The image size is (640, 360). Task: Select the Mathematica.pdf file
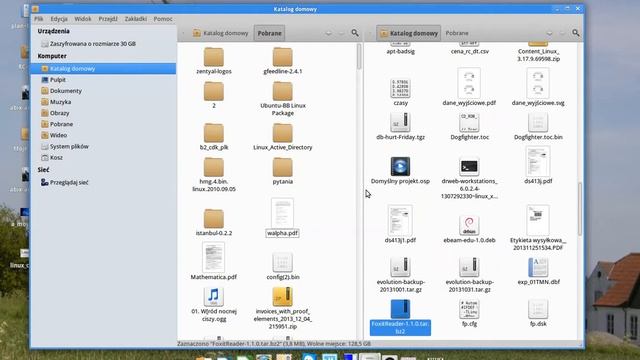coord(213,257)
